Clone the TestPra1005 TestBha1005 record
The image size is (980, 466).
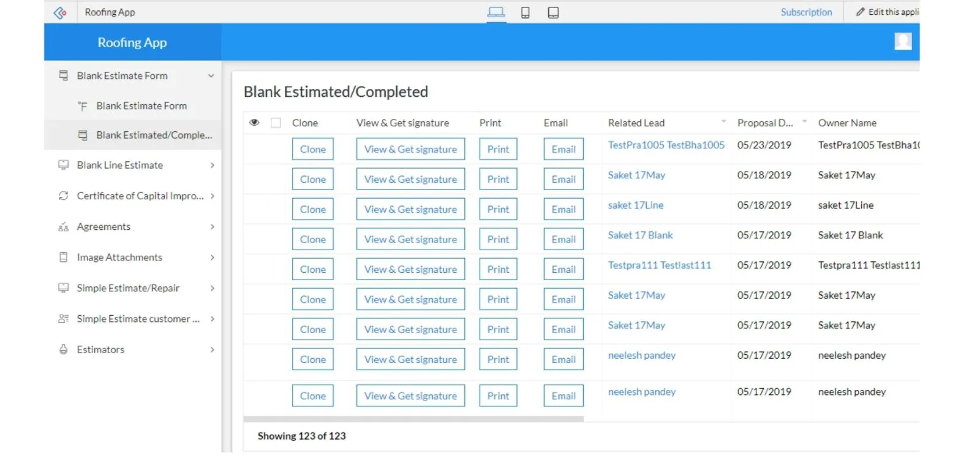pyautogui.click(x=313, y=149)
